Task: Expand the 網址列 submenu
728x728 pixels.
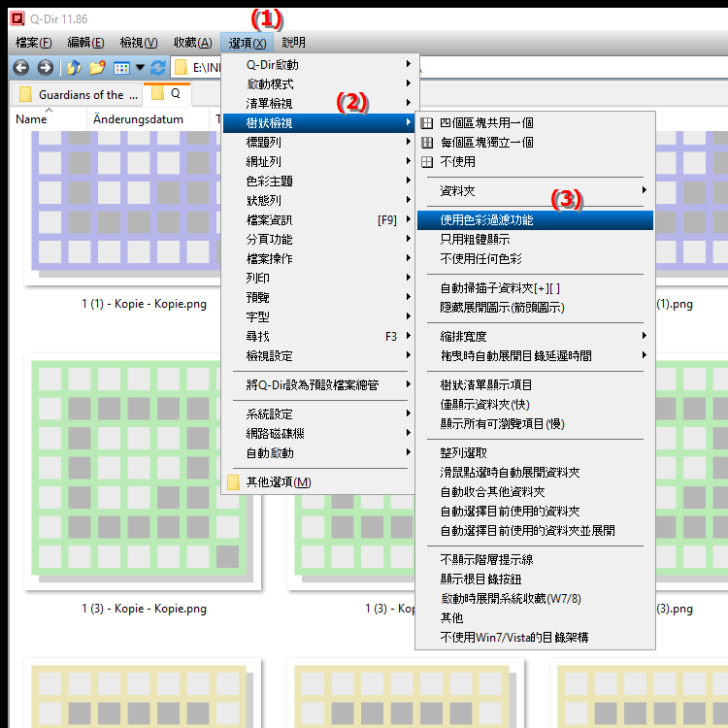Action: coord(320,162)
